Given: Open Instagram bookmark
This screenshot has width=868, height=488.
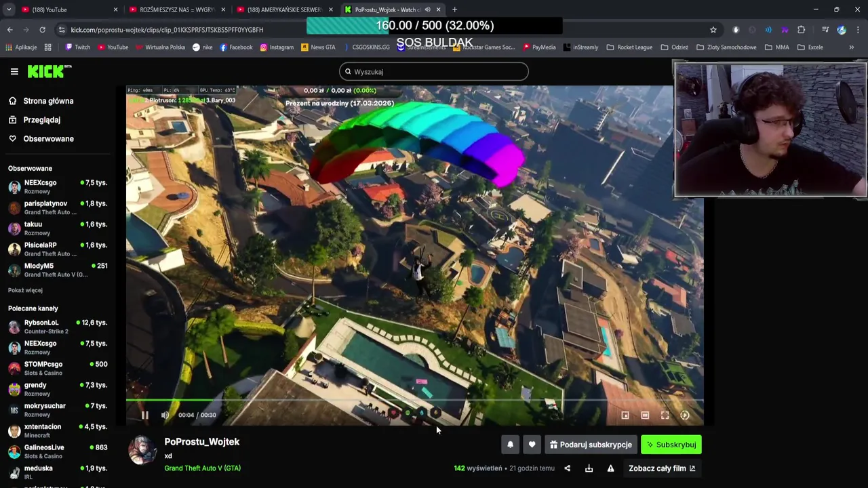Looking at the screenshot, I should 277,47.
